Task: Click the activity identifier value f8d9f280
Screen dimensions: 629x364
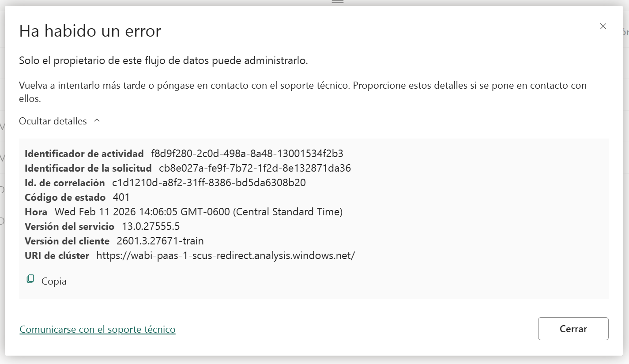Action: 247,154
